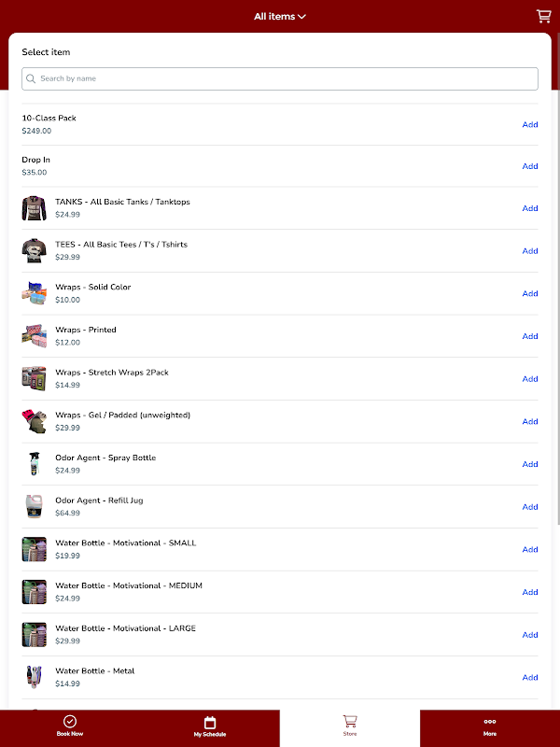Click the search magnifier icon

click(x=32, y=79)
